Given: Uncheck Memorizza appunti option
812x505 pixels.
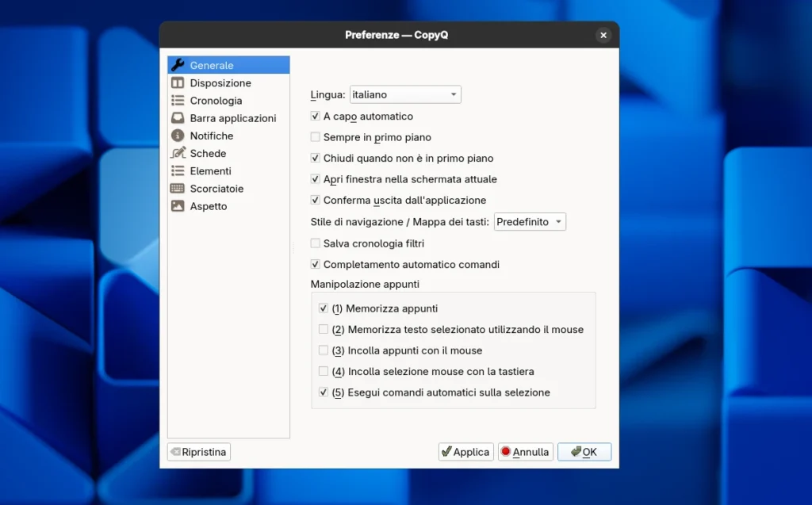Looking at the screenshot, I should pos(324,308).
